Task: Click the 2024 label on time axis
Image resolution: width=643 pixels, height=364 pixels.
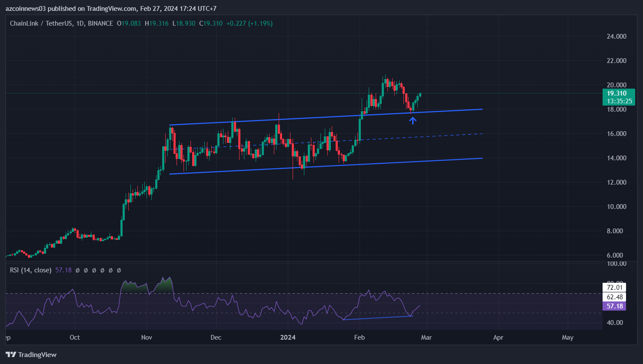Action: 288,338
